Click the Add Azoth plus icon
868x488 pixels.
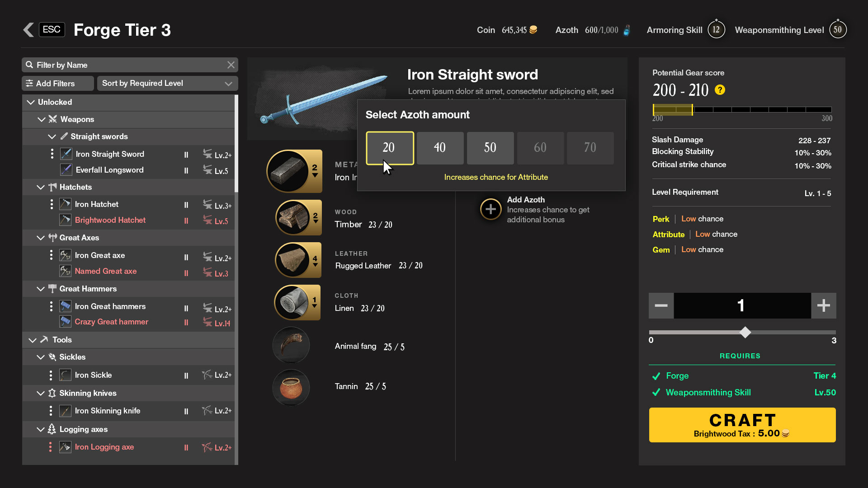click(491, 209)
